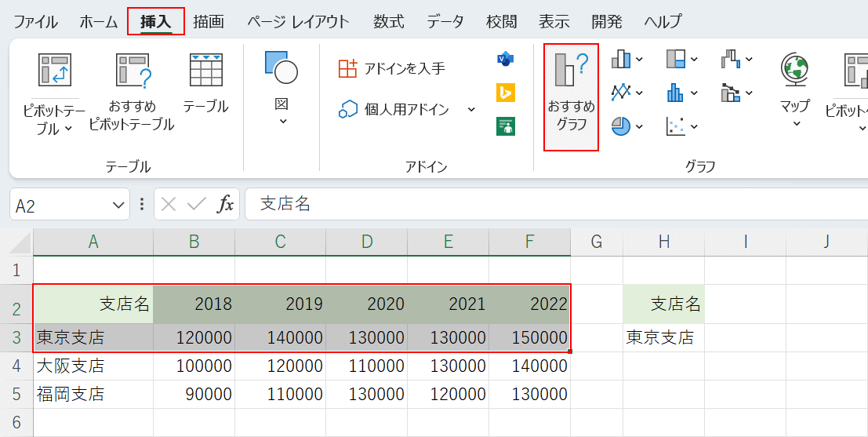Insert a column or bar chart

click(x=622, y=59)
